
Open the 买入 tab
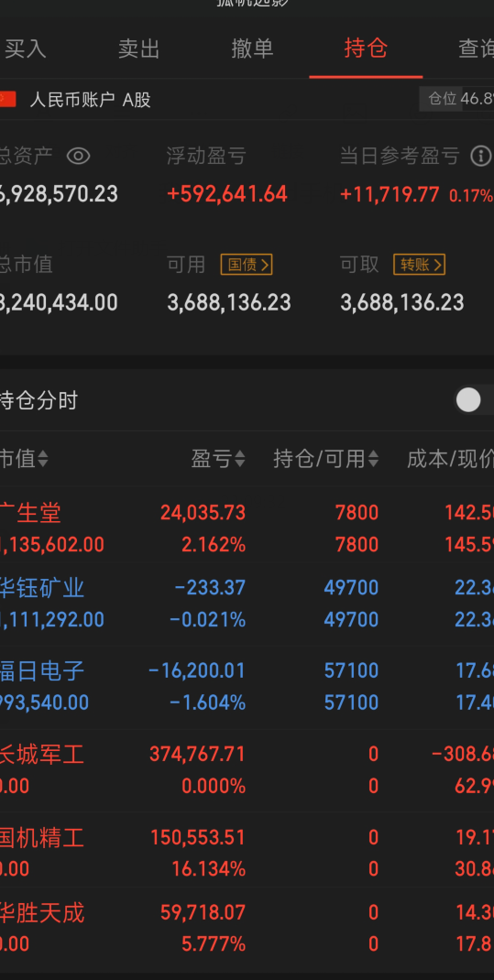coord(26,49)
